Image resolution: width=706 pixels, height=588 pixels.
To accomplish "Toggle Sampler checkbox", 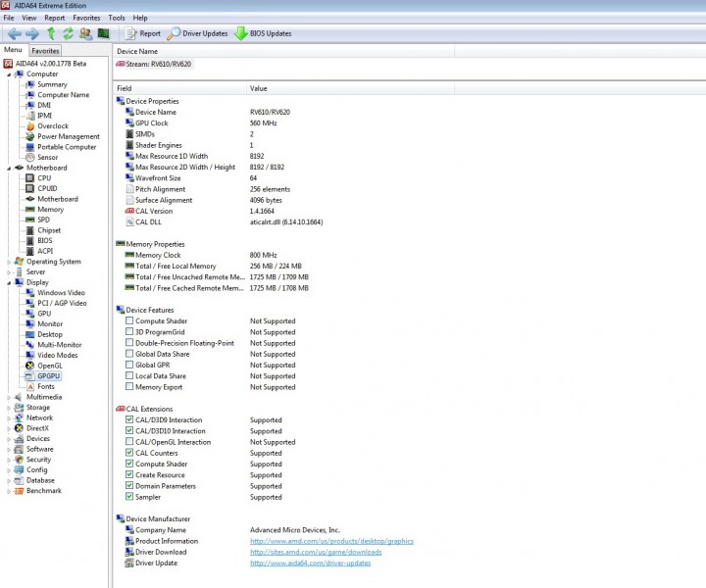I will pyautogui.click(x=129, y=497).
